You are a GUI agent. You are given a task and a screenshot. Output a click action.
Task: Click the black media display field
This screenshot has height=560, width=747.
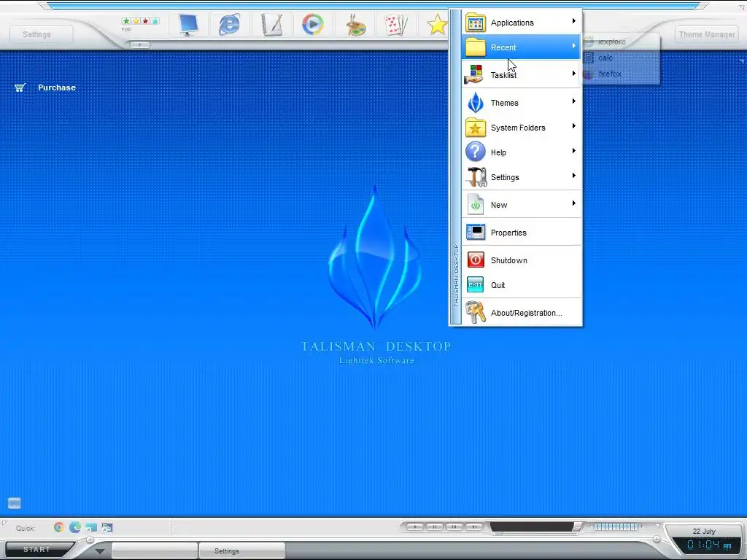[531, 526]
